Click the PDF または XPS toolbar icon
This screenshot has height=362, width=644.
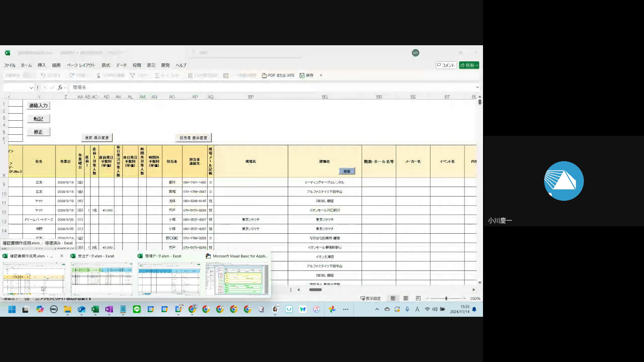click(264, 75)
